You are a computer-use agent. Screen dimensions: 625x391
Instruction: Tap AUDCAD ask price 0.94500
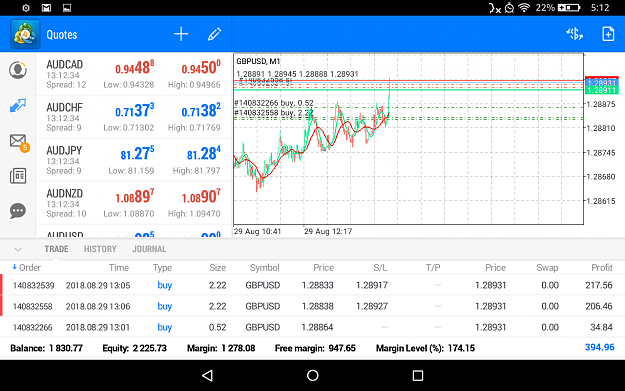(201, 68)
